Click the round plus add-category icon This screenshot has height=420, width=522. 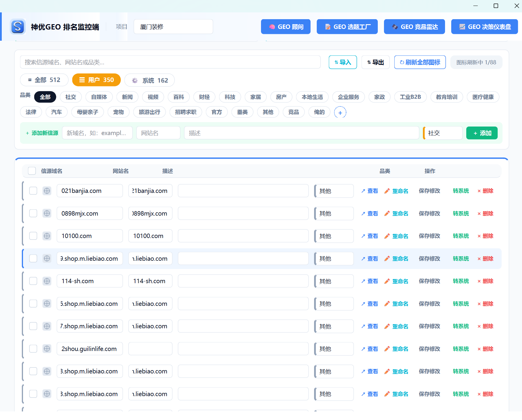tap(340, 112)
